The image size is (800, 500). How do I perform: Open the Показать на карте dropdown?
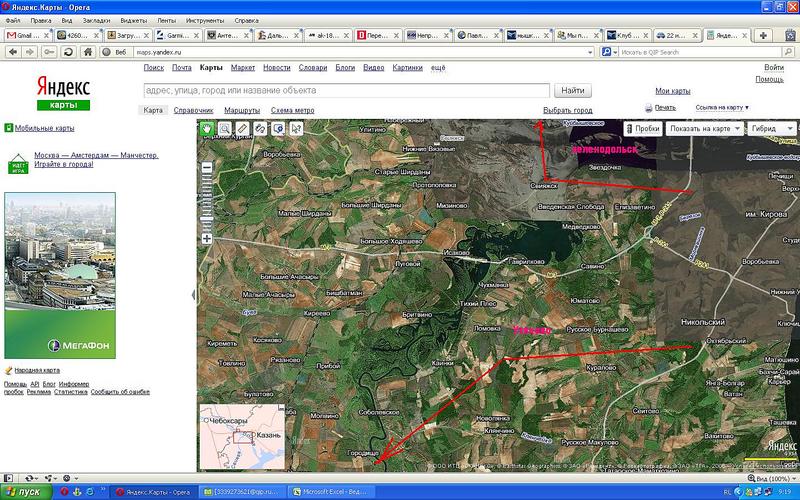pyautogui.click(x=704, y=129)
